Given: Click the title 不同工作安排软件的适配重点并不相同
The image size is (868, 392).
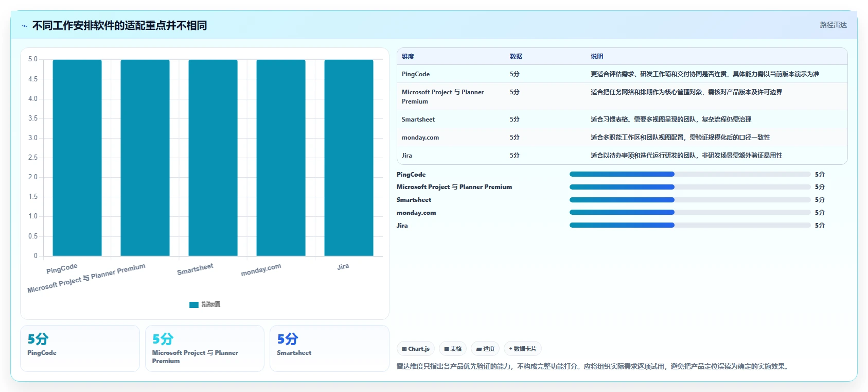Looking at the screenshot, I should click(119, 25).
